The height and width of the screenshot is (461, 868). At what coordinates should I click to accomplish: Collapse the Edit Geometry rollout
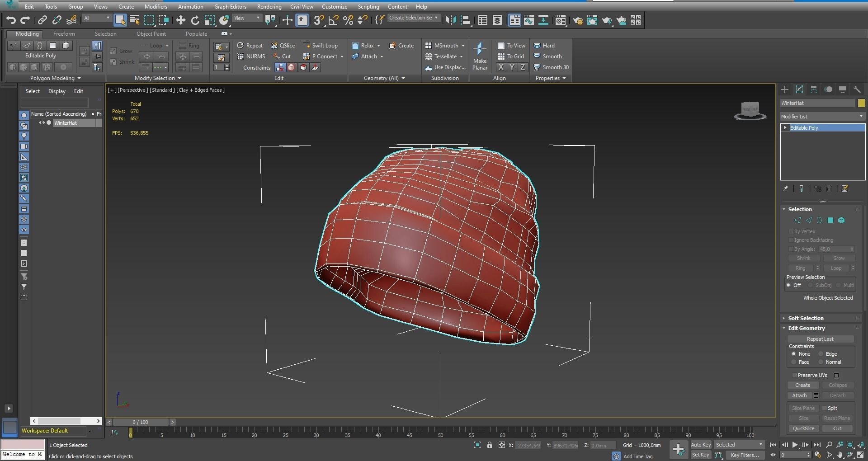click(807, 328)
